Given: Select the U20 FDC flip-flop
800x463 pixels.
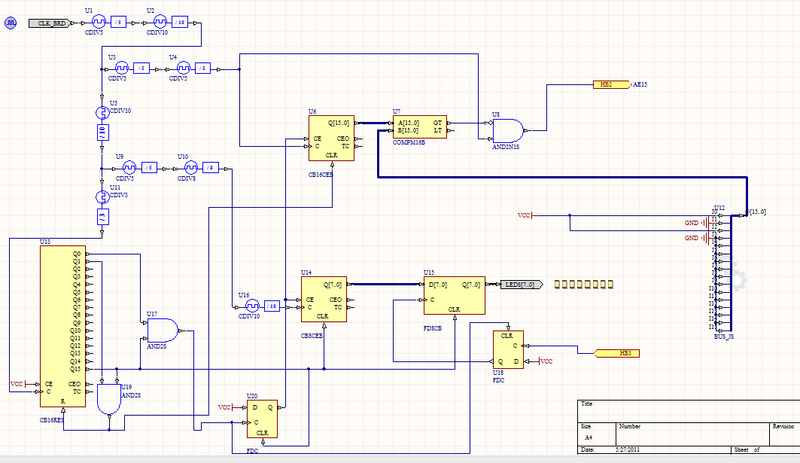Looking at the screenshot, I should coord(262,418).
